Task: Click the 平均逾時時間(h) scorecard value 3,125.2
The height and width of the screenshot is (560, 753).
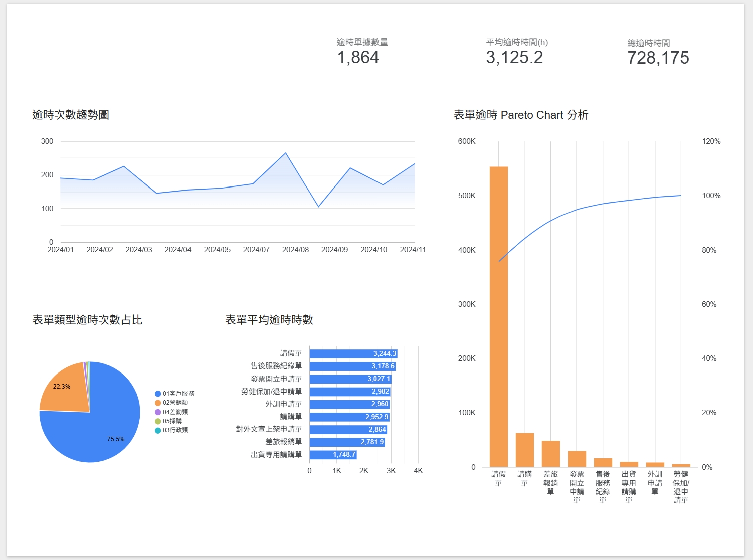Action: [514, 58]
